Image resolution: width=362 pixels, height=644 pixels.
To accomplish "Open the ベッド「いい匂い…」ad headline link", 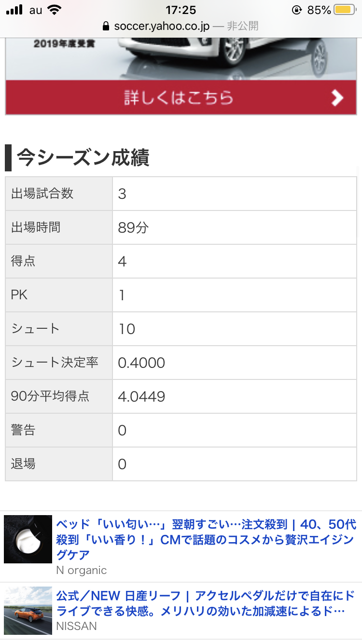I will [207, 539].
